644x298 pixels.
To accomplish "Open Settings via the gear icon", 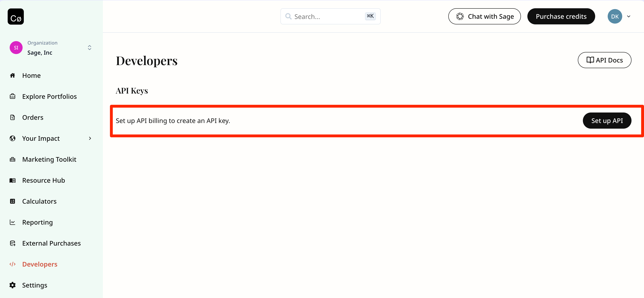I will point(13,285).
